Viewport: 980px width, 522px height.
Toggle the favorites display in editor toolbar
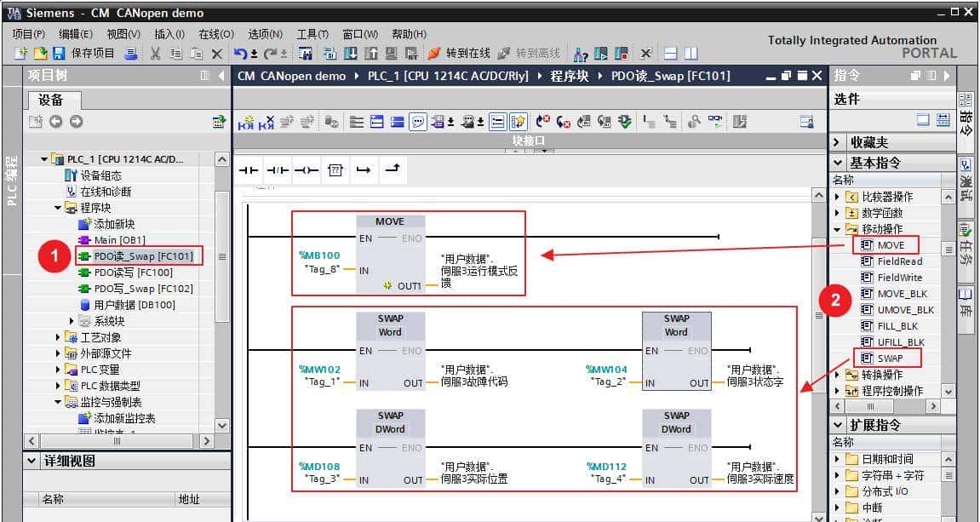tap(519, 122)
